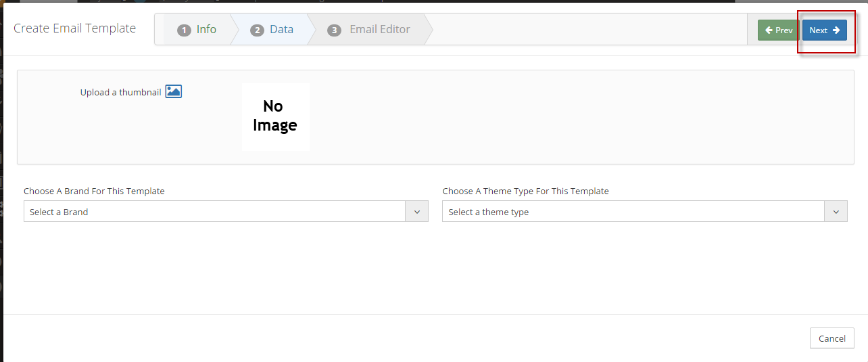The image size is (868, 362).
Task: Open the Select a theme type field
Action: point(645,212)
